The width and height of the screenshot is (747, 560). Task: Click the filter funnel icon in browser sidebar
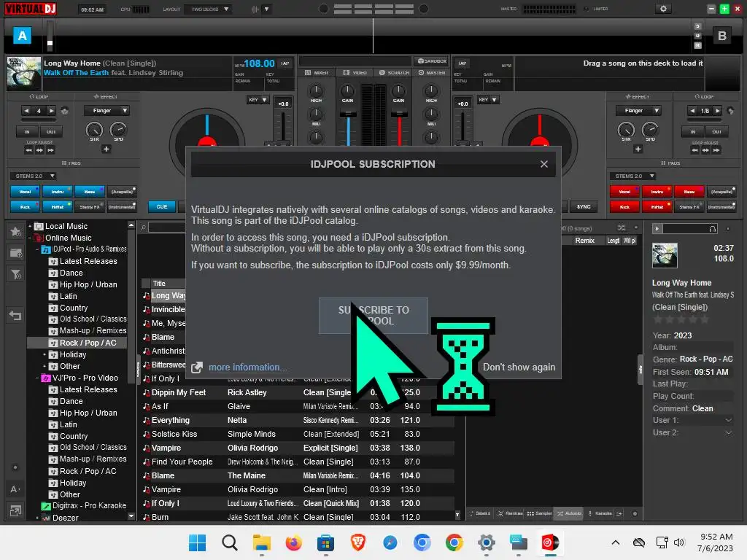pyautogui.click(x=15, y=274)
